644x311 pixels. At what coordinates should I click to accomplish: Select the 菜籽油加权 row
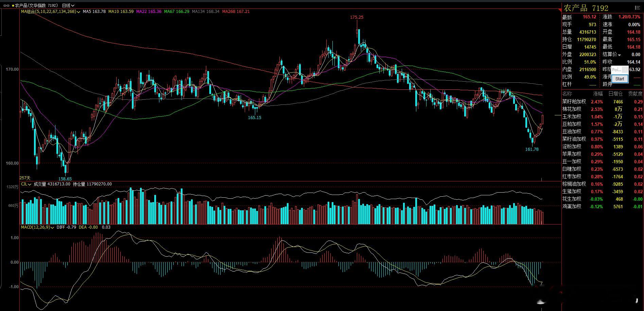(x=603, y=139)
